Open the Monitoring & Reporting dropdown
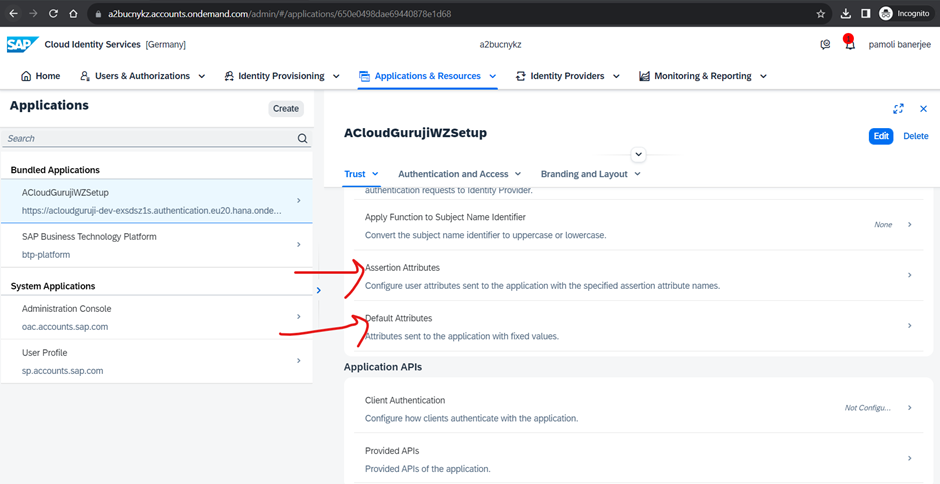Screen dimensions: 940x484 click(x=702, y=76)
